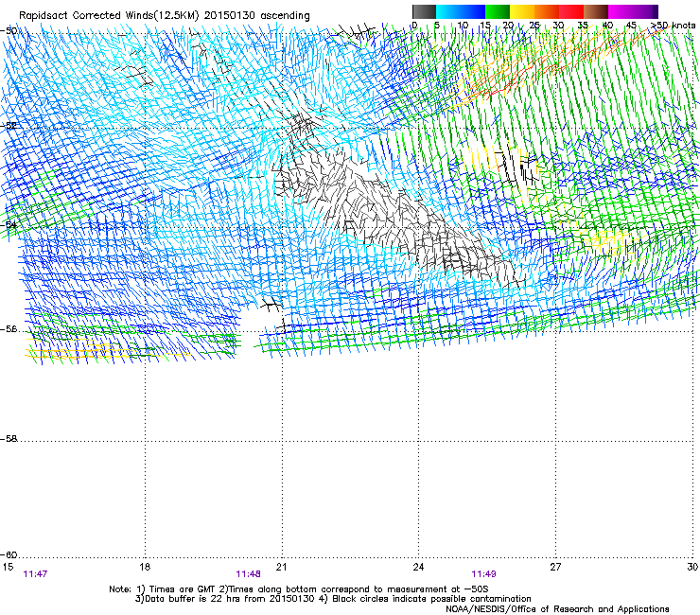The width and height of the screenshot is (700, 615).
Task: Click the -56 latitude axis label
Action: coord(9,329)
